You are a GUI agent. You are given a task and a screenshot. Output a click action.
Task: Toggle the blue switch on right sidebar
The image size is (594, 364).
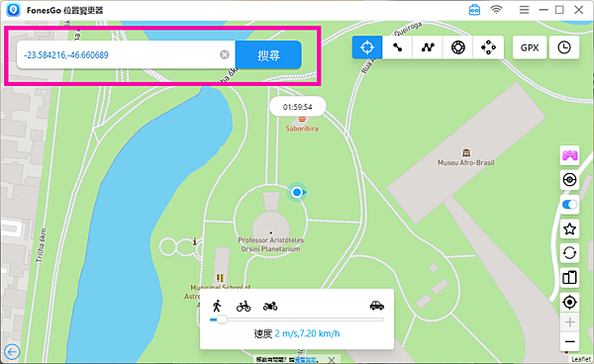coord(570,205)
